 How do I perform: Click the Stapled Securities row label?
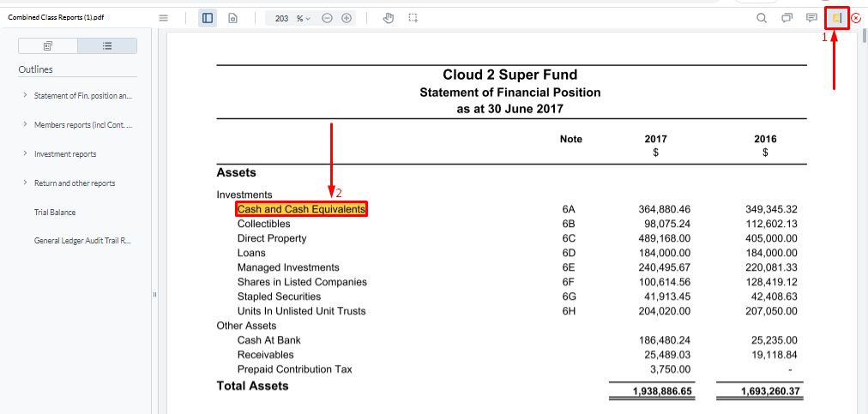279,296
